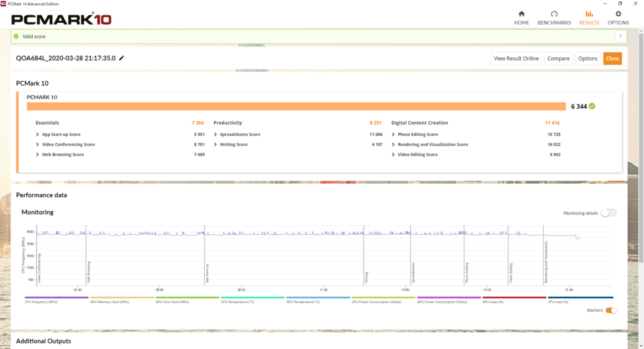Click the Additional Outputs heading
The image size is (644, 349).
coord(43,341)
